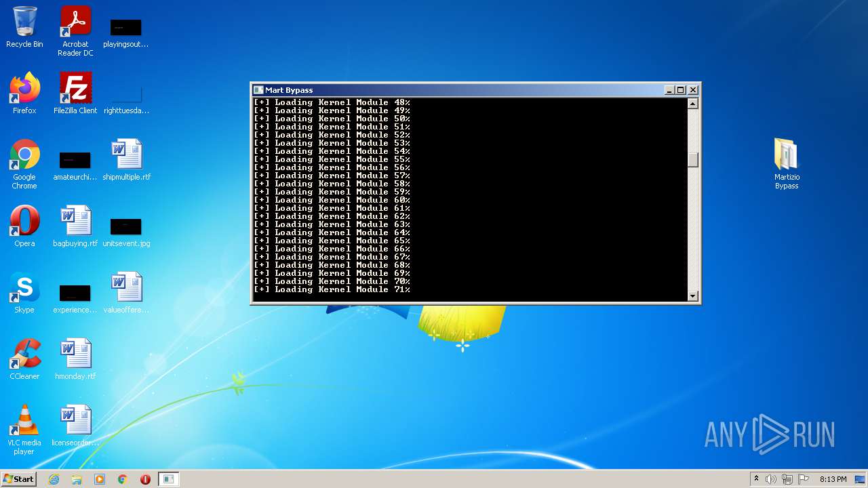This screenshot has width=868, height=488.
Task: Open the network tray icon
Action: pos(787,479)
